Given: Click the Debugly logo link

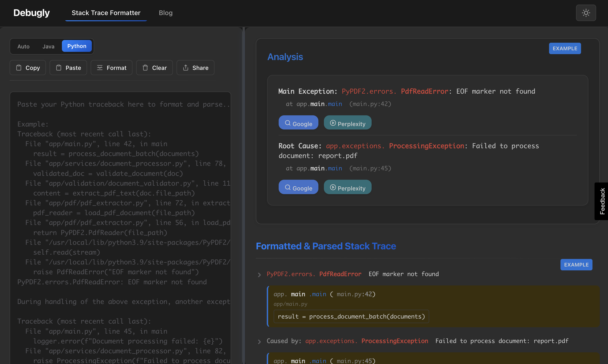Looking at the screenshot, I should pos(31,13).
